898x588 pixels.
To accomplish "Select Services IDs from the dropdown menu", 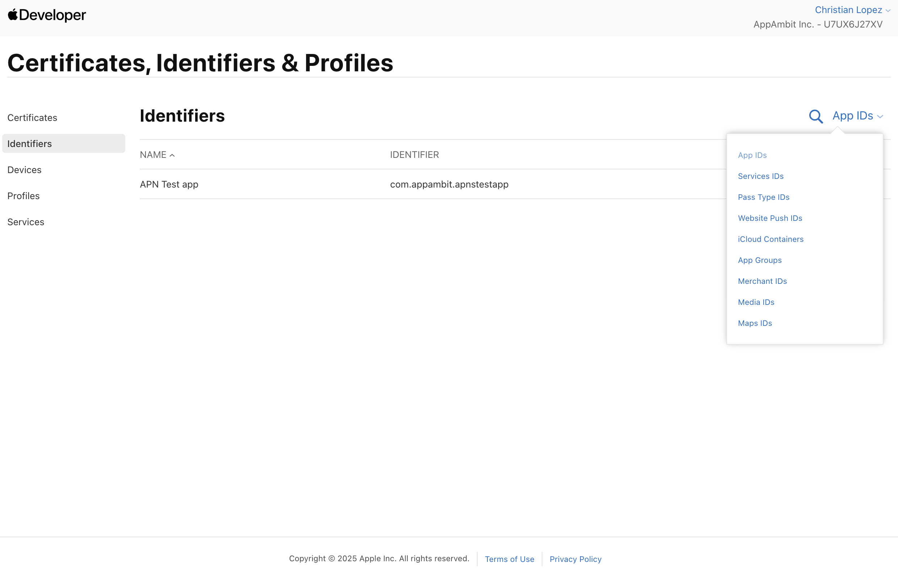I will click(760, 176).
